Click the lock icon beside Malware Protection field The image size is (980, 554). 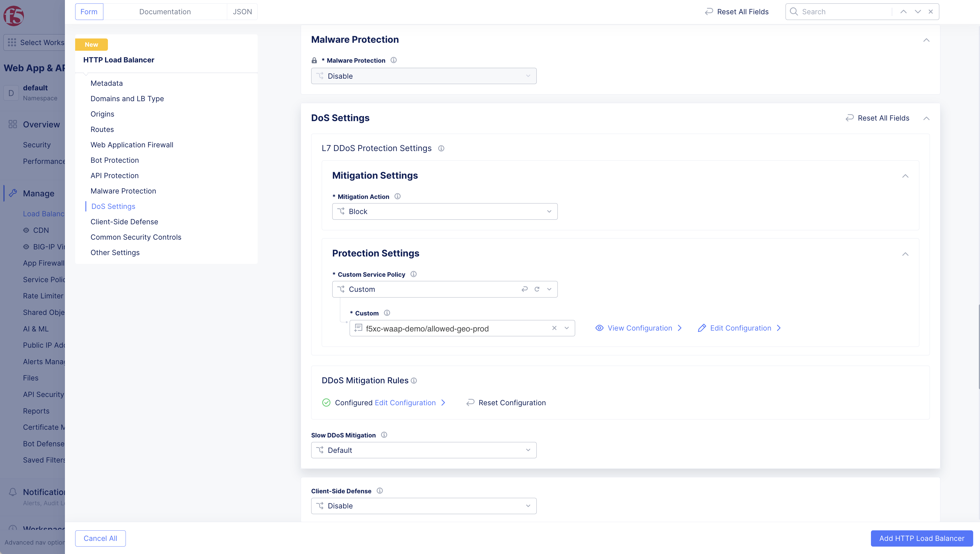pyautogui.click(x=314, y=60)
